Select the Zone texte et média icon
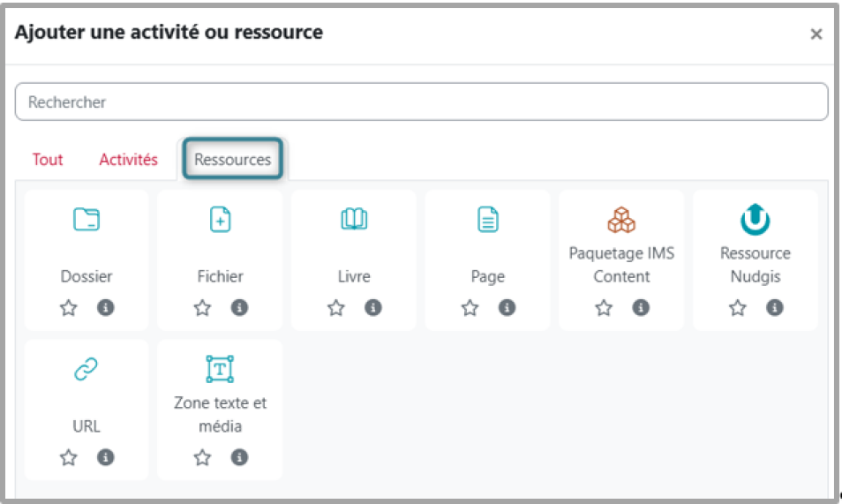 tap(220, 369)
